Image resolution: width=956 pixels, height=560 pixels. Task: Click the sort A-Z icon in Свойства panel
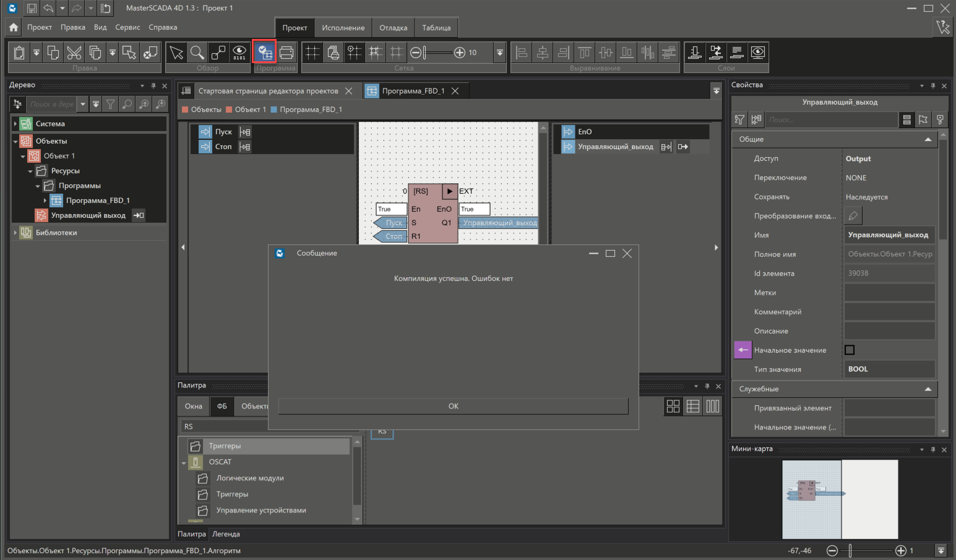739,120
